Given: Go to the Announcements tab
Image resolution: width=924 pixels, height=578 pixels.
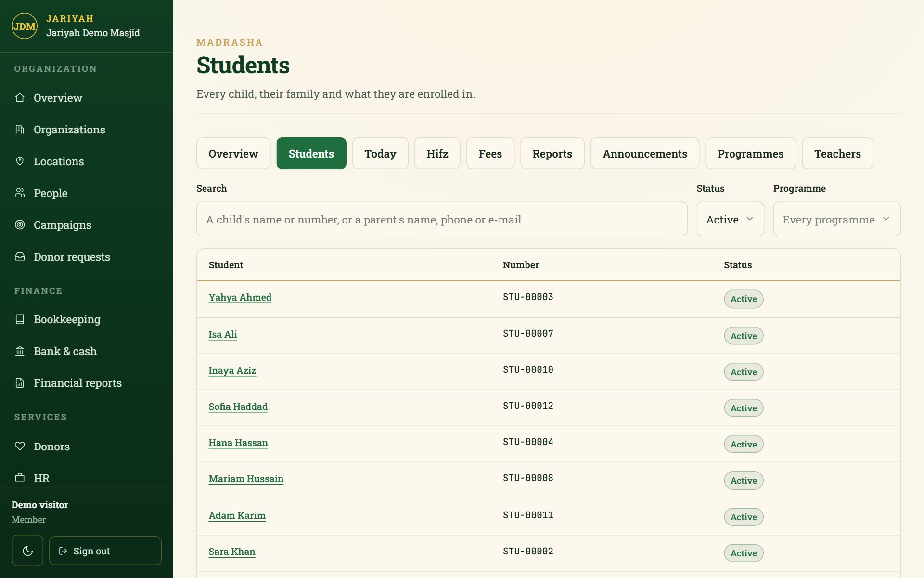Looking at the screenshot, I should pyautogui.click(x=644, y=153).
